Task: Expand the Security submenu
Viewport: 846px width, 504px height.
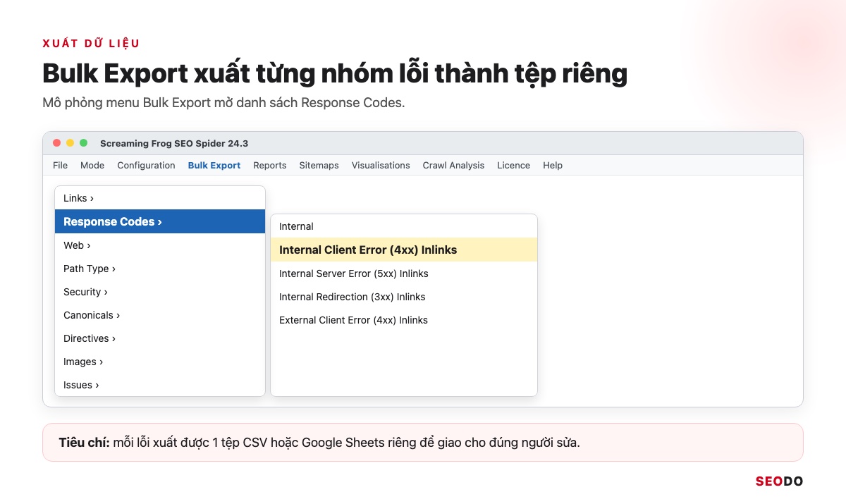Action: 160,292
